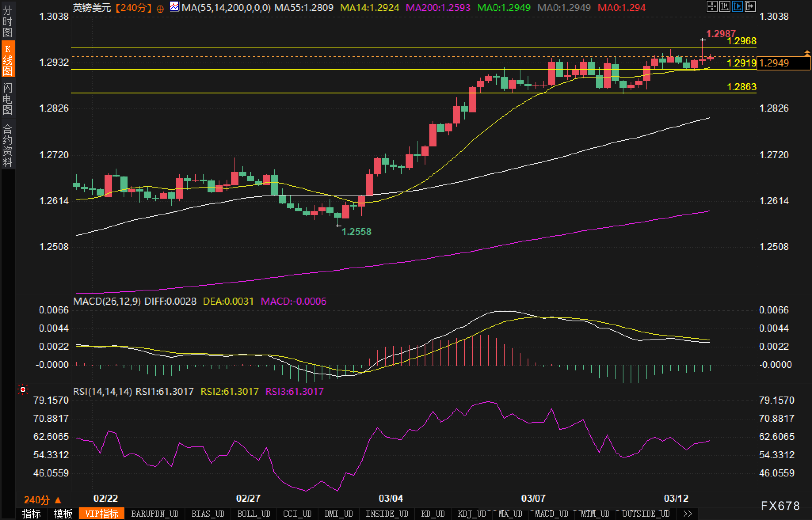The width and height of the screenshot is (812, 520).
Task: Click the orange circle-plus icon beside 240分
Action: (160, 9)
